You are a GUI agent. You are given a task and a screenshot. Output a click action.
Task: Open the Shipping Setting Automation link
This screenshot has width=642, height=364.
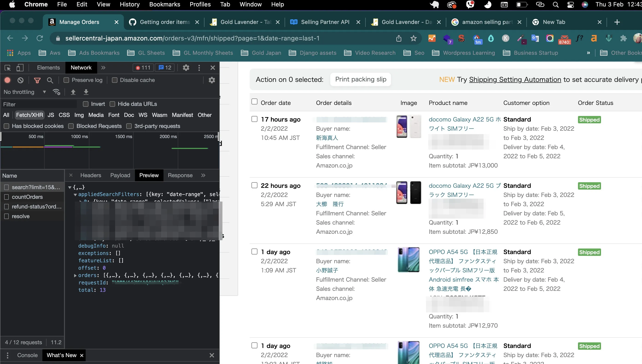click(x=515, y=80)
